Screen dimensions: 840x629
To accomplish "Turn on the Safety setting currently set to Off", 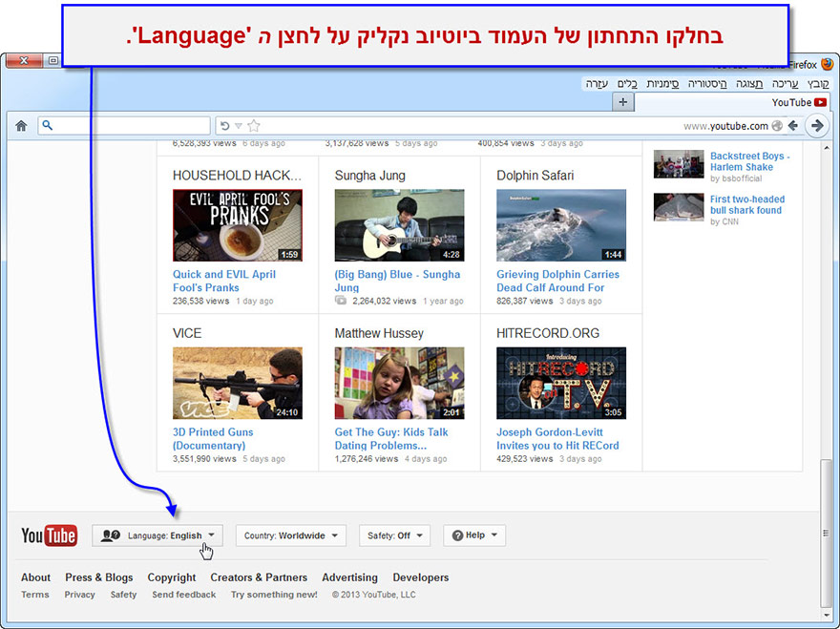I will [394, 535].
